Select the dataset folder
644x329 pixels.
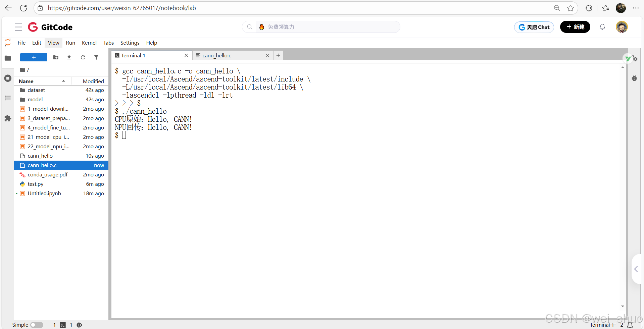click(x=61, y=90)
